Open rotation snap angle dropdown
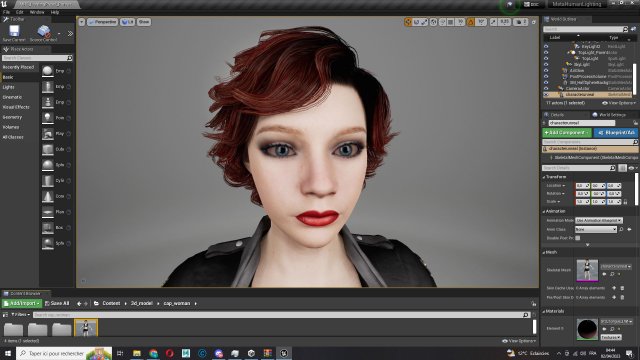640x360 pixels. [x=481, y=22]
